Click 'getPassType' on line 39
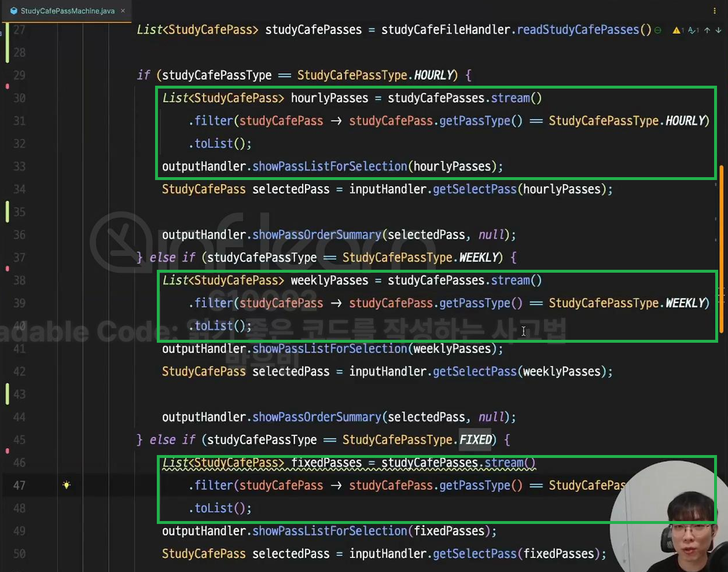728x572 pixels. (x=475, y=303)
